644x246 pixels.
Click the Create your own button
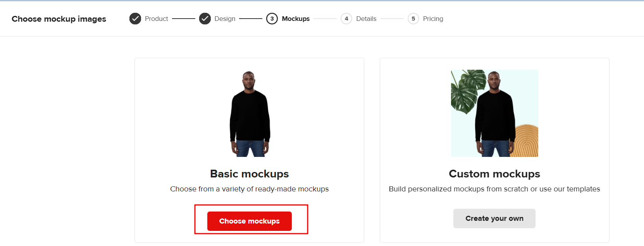point(494,218)
